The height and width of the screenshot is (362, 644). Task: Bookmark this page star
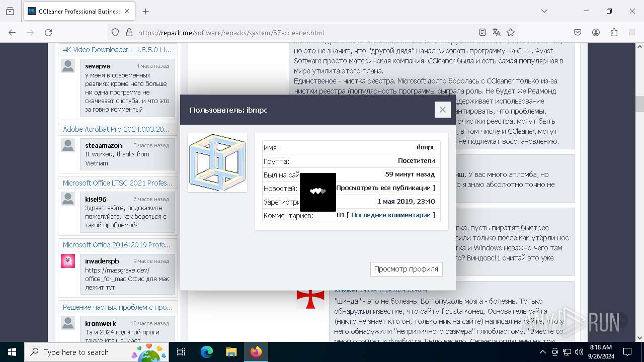(511, 32)
